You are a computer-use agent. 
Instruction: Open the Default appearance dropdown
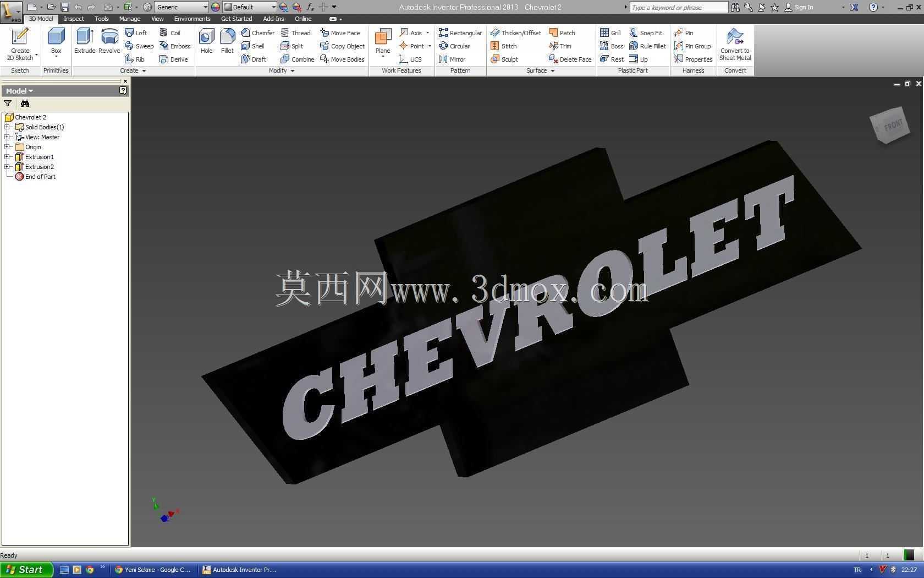(273, 7)
